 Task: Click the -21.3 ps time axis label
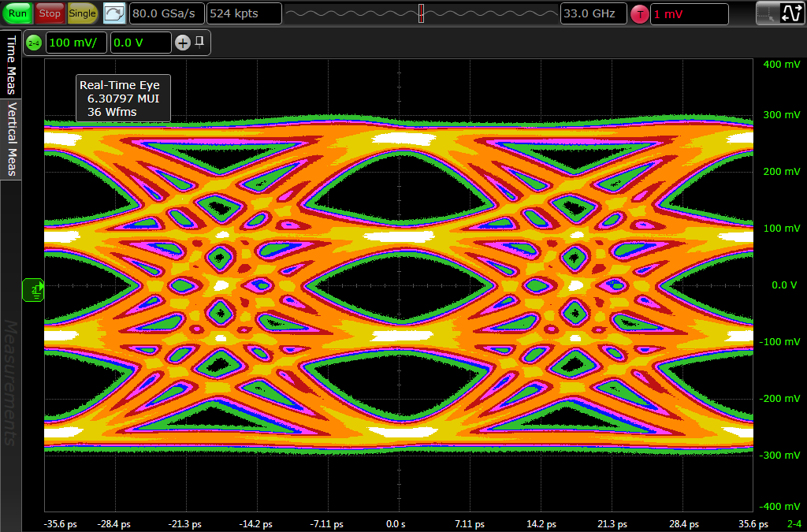click(x=184, y=524)
